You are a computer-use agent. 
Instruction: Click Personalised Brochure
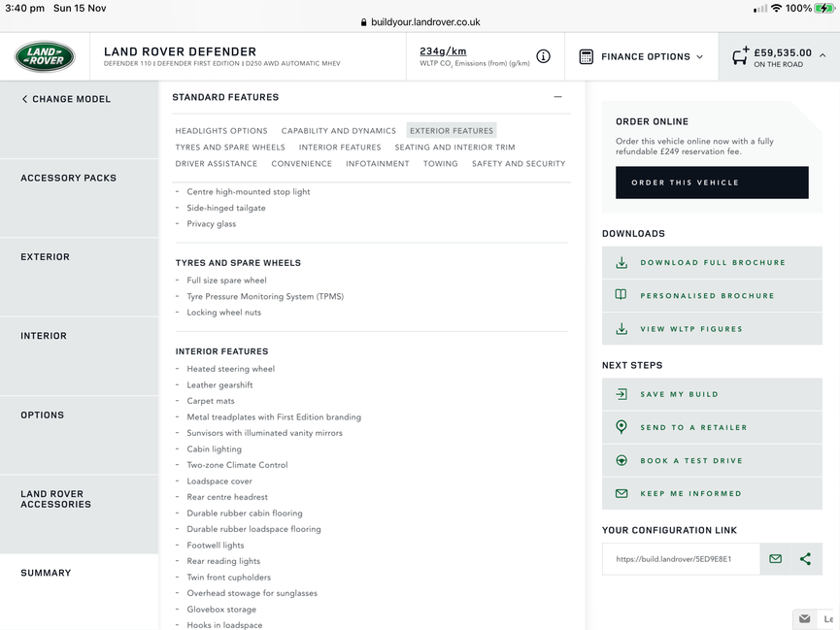712,296
